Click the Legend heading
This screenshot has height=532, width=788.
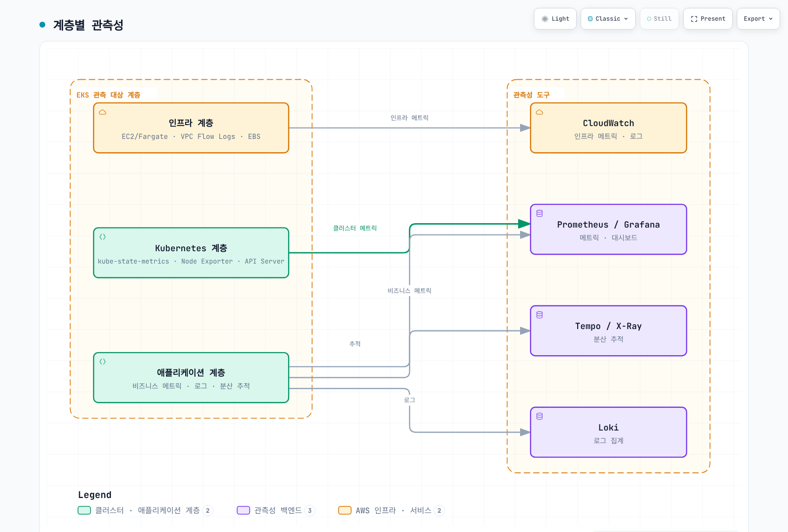click(95, 495)
